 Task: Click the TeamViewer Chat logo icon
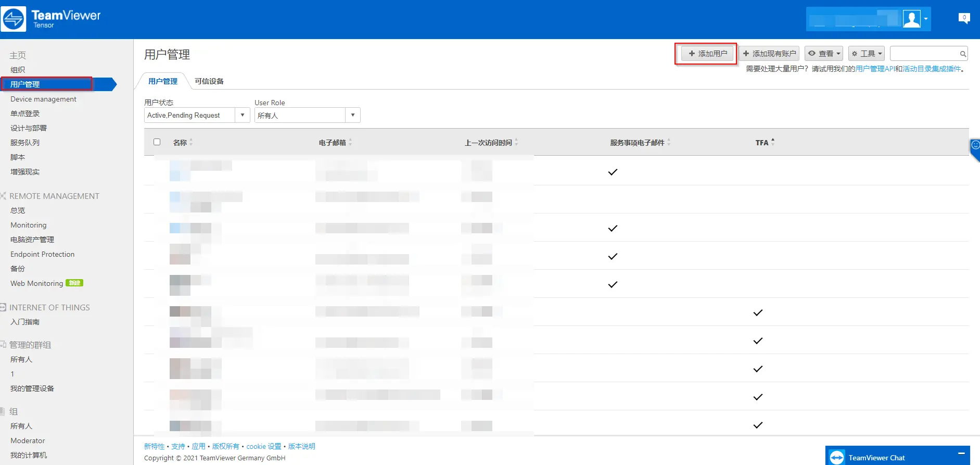(x=837, y=457)
